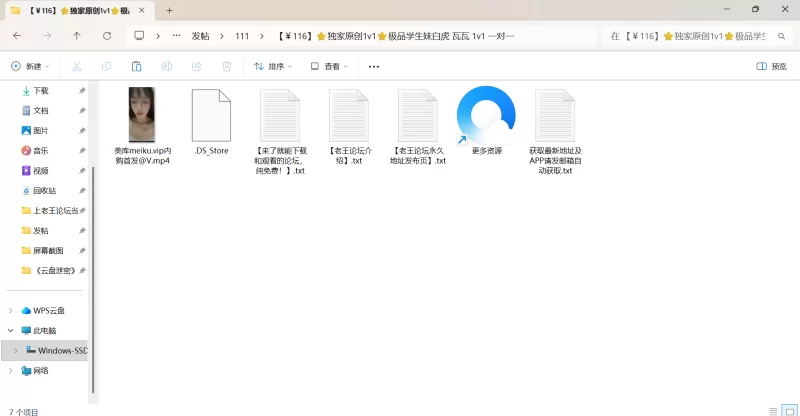Screen dimensions: 800x416
Task: Jump to 发帖 folder in breadcrumb
Action: click(201, 36)
